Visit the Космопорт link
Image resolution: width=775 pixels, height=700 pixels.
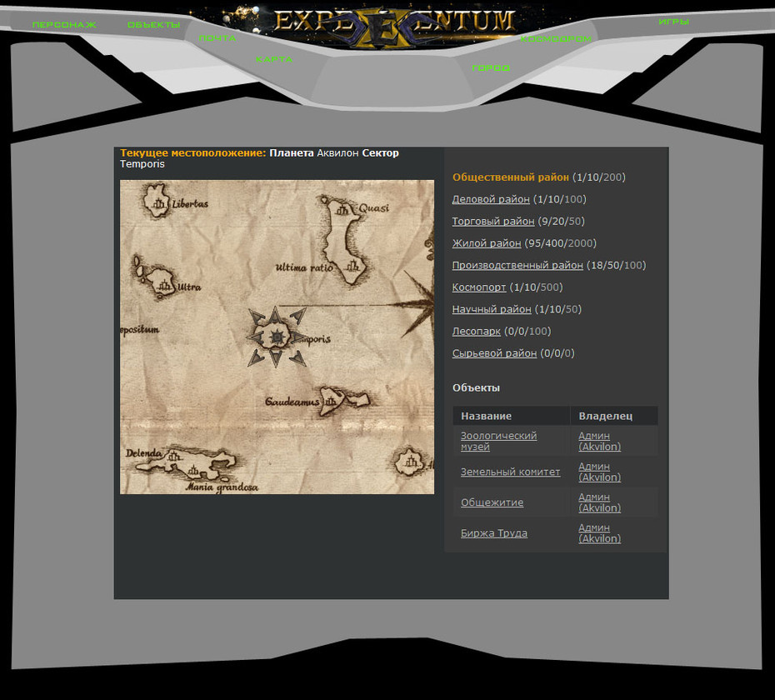pyautogui.click(x=479, y=287)
